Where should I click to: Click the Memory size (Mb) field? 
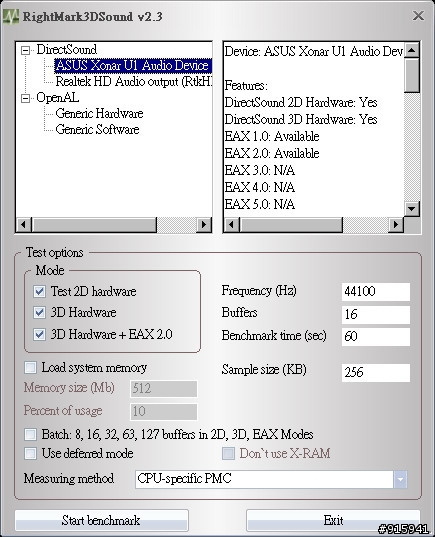pos(164,389)
